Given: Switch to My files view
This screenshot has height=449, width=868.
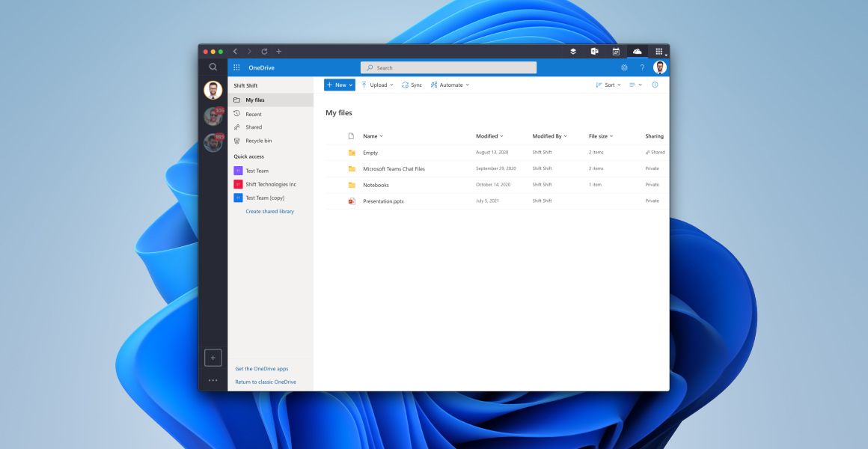Looking at the screenshot, I should [257, 100].
